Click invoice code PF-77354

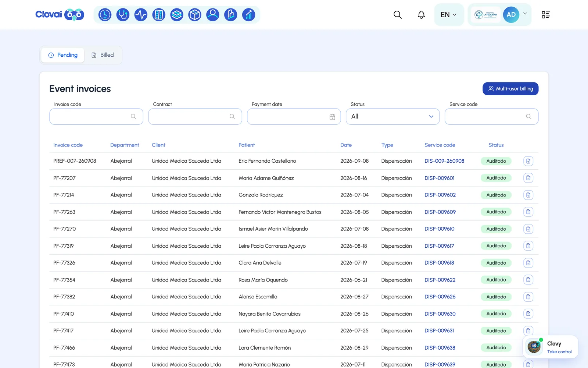(x=64, y=280)
